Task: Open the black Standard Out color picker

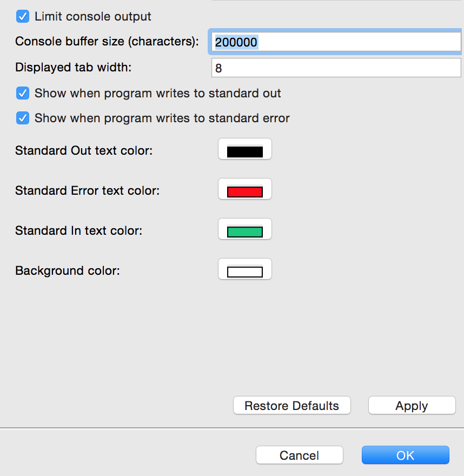Action: pos(245,149)
